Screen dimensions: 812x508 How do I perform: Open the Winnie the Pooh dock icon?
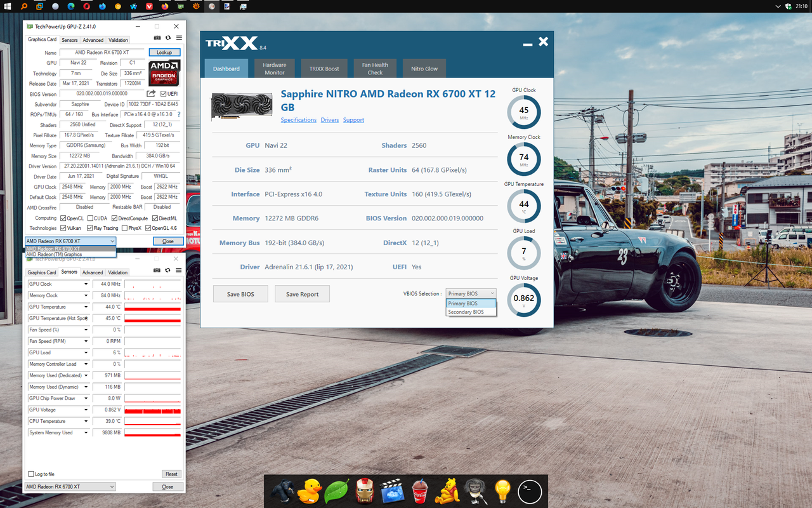(x=447, y=491)
